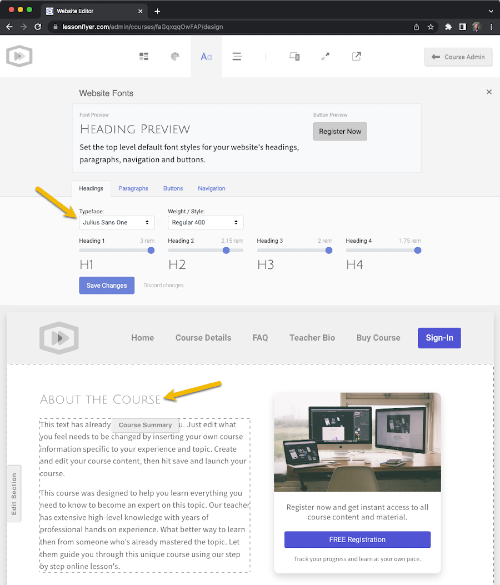Viewport: 500px width, 585px height.
Task: Click the Save Changes button
Action: (x=107, y=285)
